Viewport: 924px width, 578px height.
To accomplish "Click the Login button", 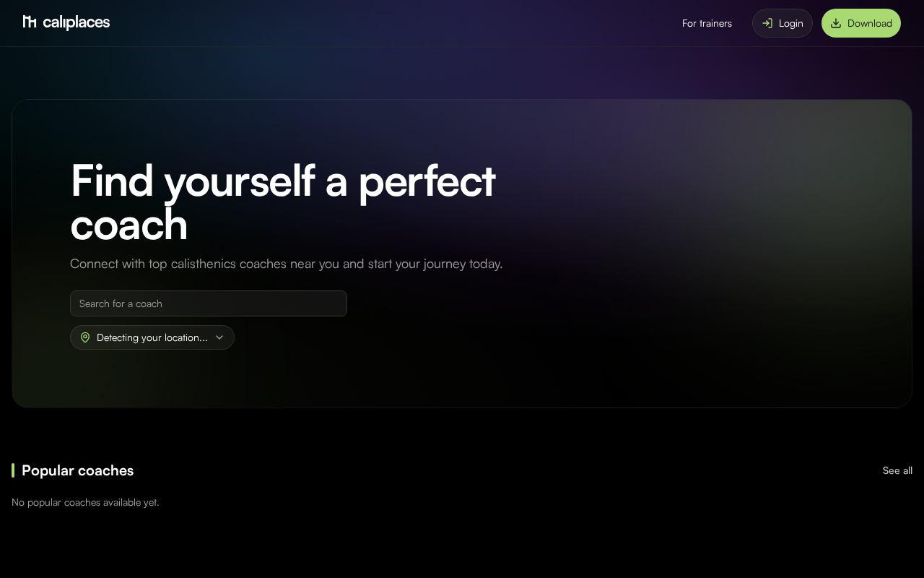I will coord(783,23).
